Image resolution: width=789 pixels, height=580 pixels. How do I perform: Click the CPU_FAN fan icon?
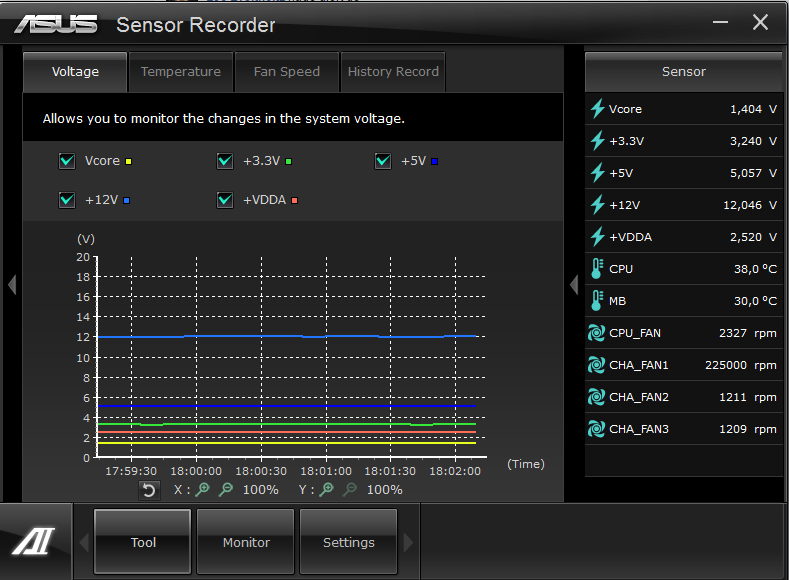click(596, 333)
